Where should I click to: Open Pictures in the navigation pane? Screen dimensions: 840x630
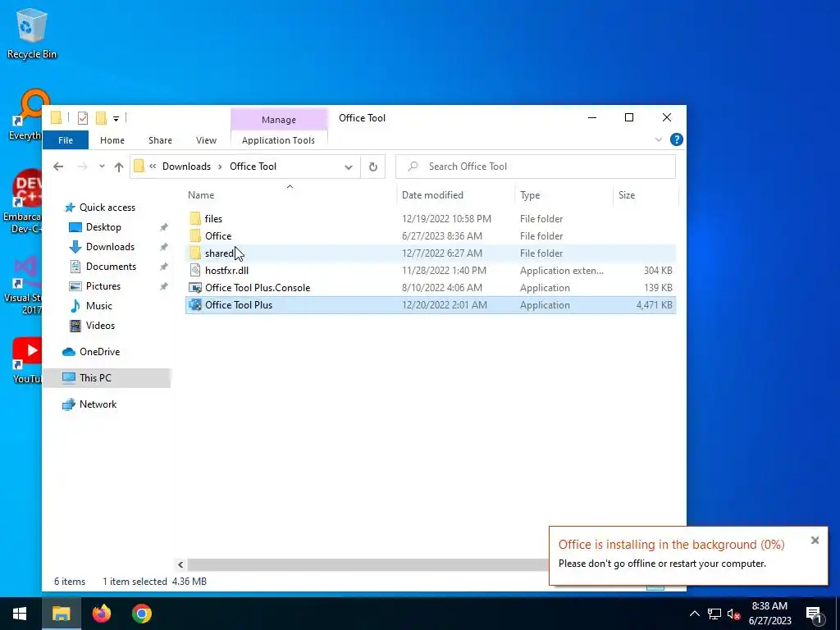(95, 286)
